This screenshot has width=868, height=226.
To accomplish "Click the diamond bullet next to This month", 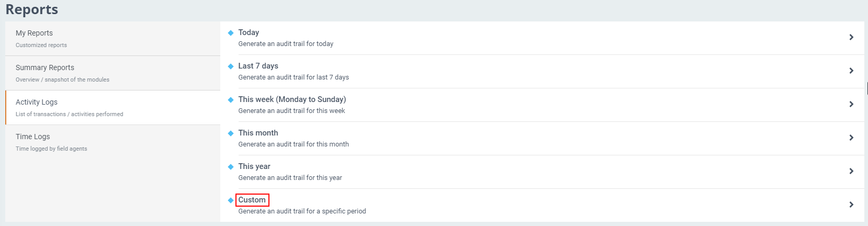I will 231,133.
